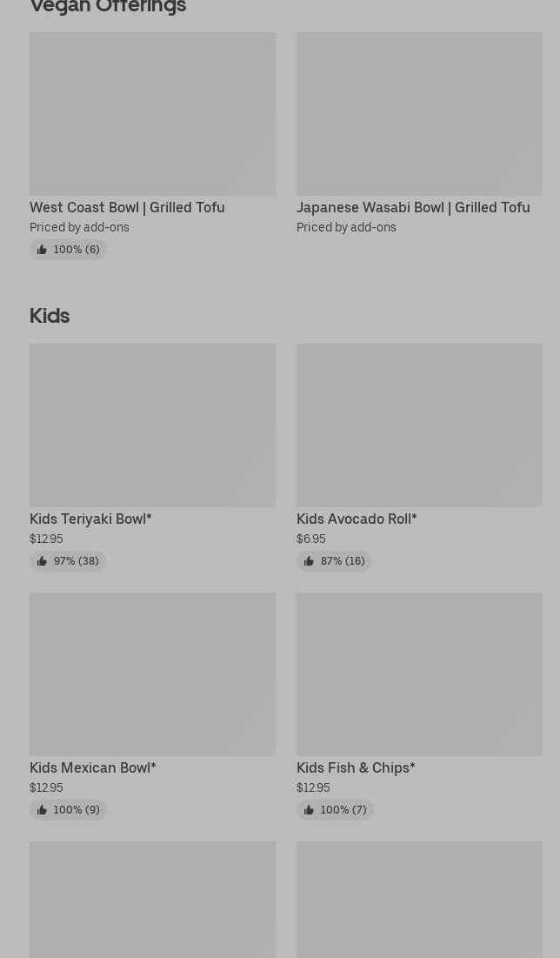Click thumbs-up icon on Kids Avocado Roll rating
Viewport: 560px width, 958px height.
[x=309, y=561]
